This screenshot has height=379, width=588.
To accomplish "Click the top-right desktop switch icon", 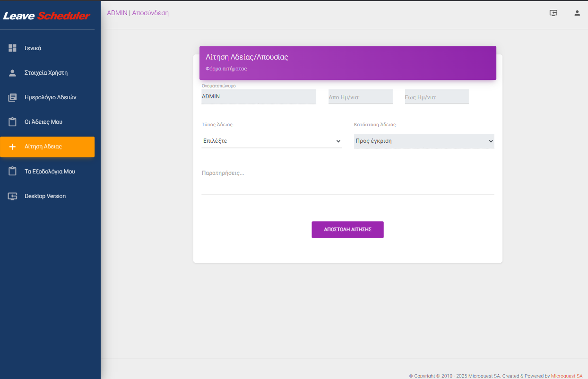I will coord(553,13).
